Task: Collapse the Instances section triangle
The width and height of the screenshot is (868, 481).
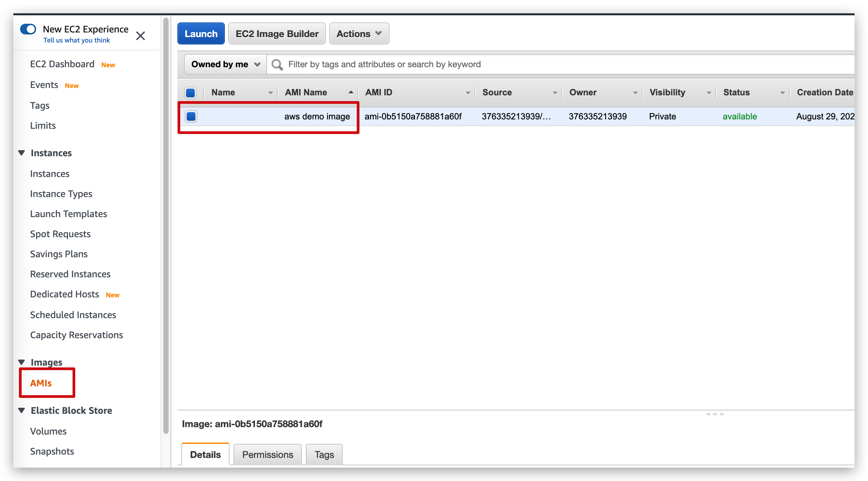Action: (21, 153)
